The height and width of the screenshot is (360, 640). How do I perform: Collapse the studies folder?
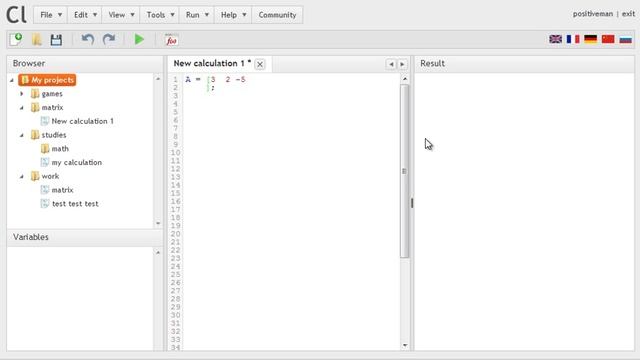[x=22, y=135]
